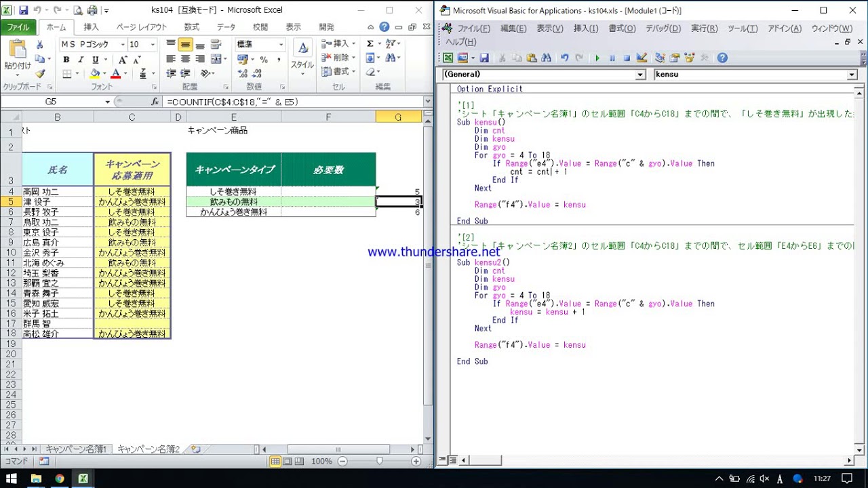Click the Format Painter brush icon

coord(40,74)
